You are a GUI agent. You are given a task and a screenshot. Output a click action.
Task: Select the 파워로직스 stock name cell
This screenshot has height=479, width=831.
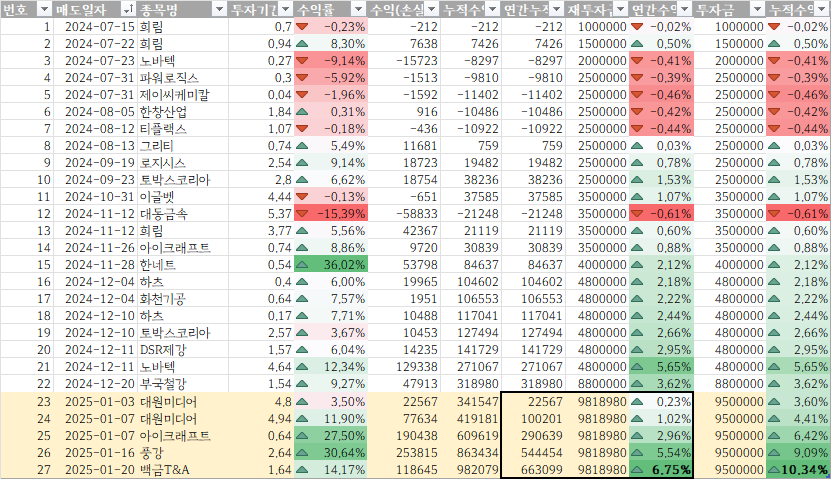183,78
